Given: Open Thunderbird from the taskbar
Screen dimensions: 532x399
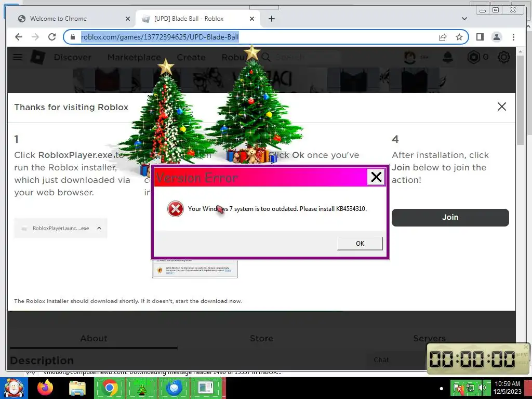Looking at the screenshot, I should pos(174,388).
